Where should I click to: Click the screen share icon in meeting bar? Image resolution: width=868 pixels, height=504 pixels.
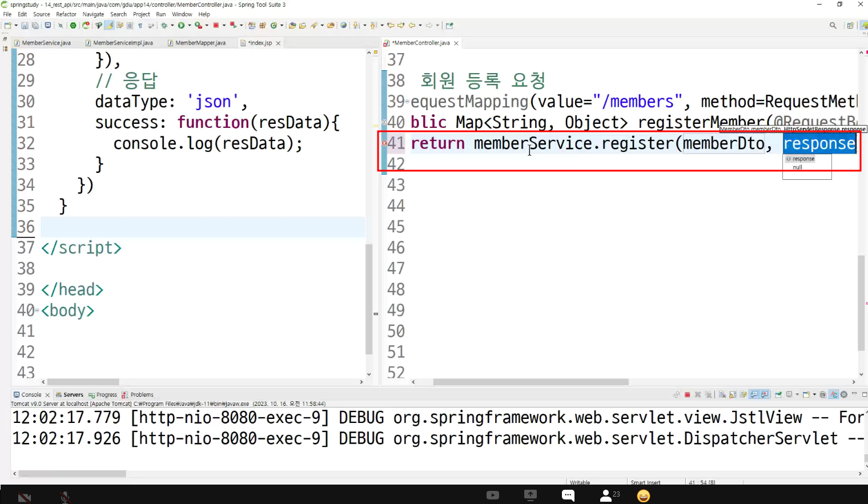(x=531, y=495)
